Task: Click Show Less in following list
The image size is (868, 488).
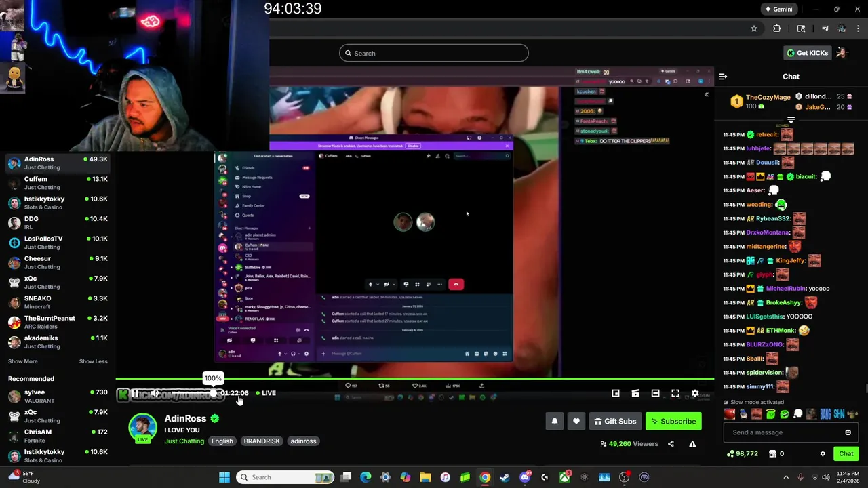Action: pos(93,361)
